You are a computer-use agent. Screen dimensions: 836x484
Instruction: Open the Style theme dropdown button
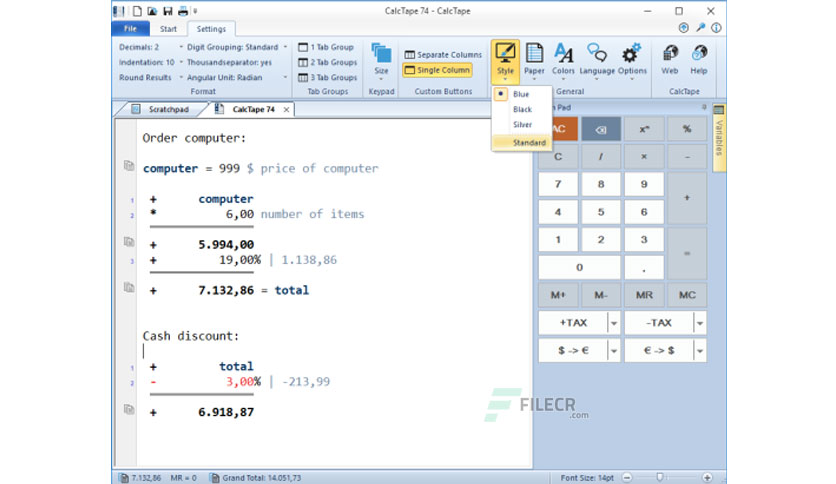[505, 61]
